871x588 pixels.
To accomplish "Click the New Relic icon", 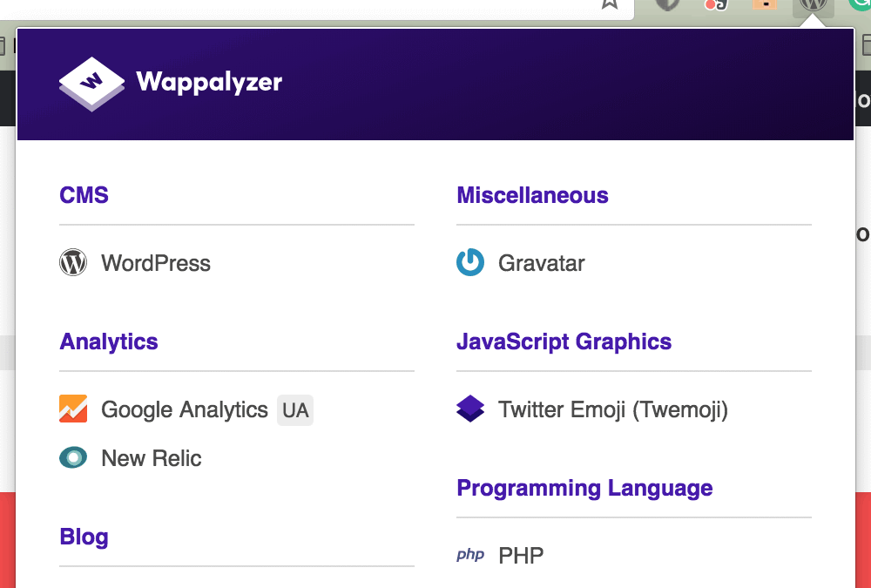I will tap(73, 458).
